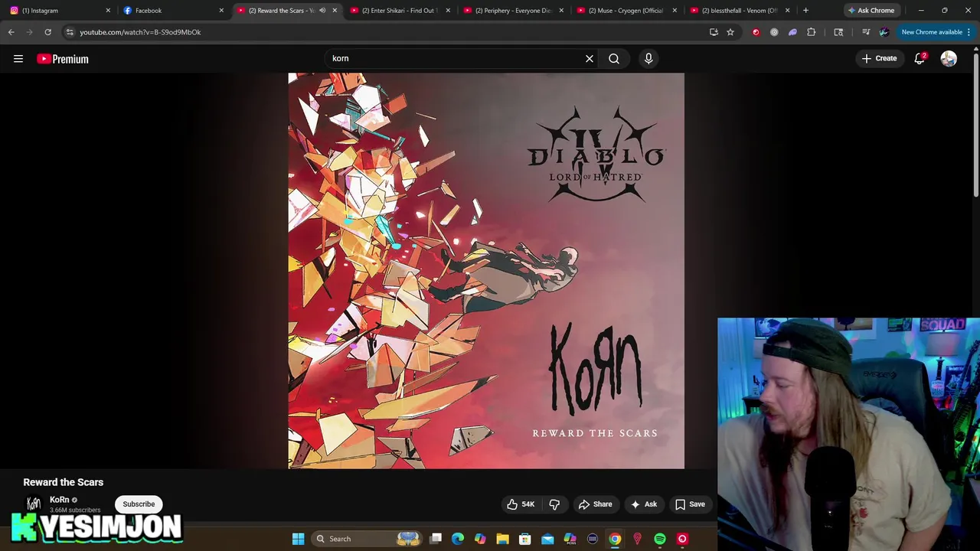Open Ask about this video
980x551 pixels.
643,504
